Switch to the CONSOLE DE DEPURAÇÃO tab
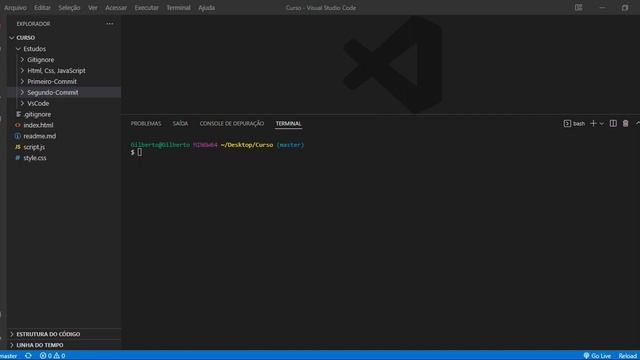Image resolution: width=640 pixels, height=360 pixels. [232, 123]
